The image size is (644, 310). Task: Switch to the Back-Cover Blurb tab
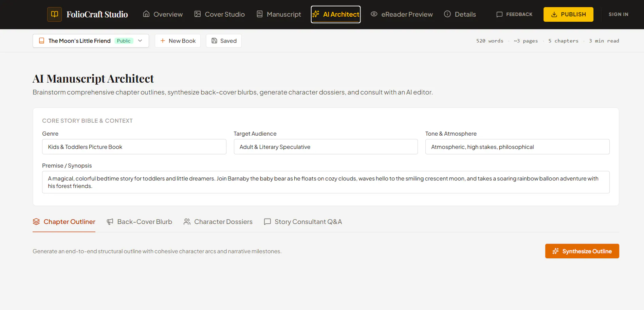pyautogui.click(x=139, y=222)
